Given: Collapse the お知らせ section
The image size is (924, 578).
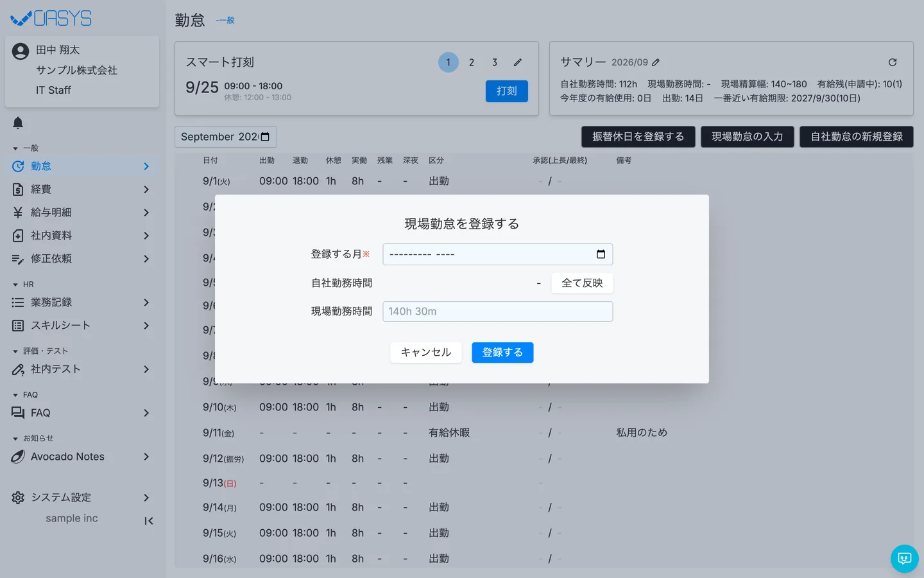Looking at the screenshot, I should pyautogui.click(x=33, y=439).
